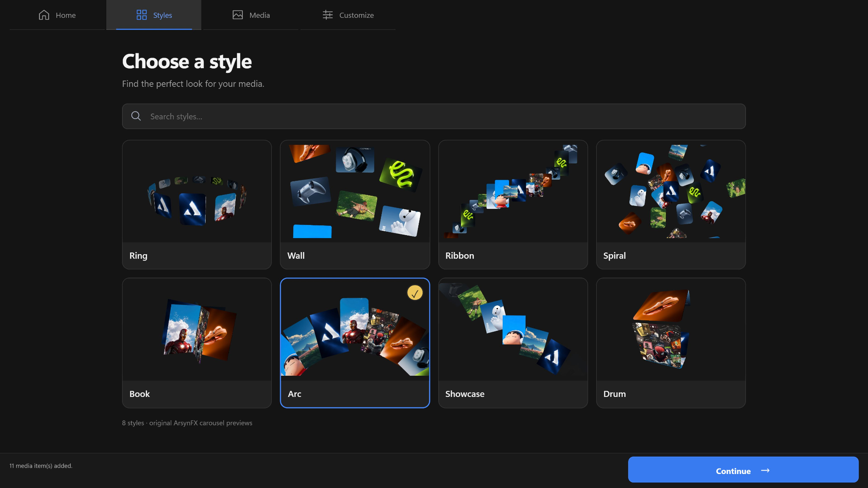This screenshot has width=868, height=488.
Task: Select the Drum style preview
Action: [671, 330]
